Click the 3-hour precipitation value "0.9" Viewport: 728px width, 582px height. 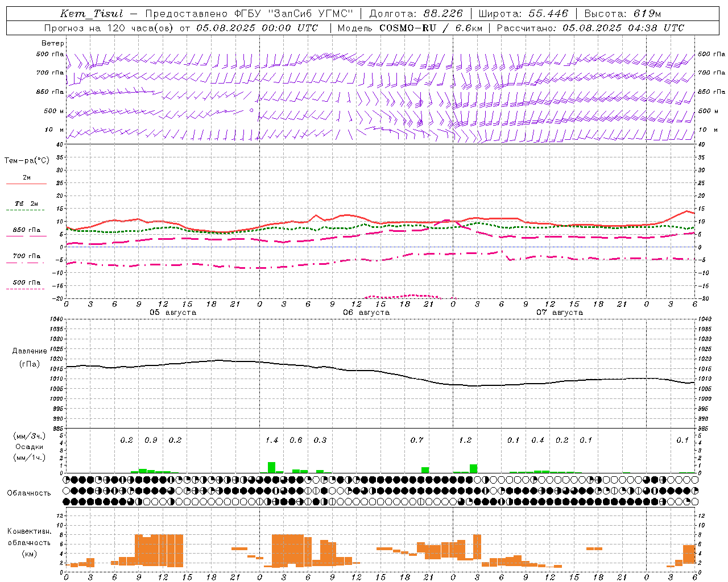coord(151,440)
